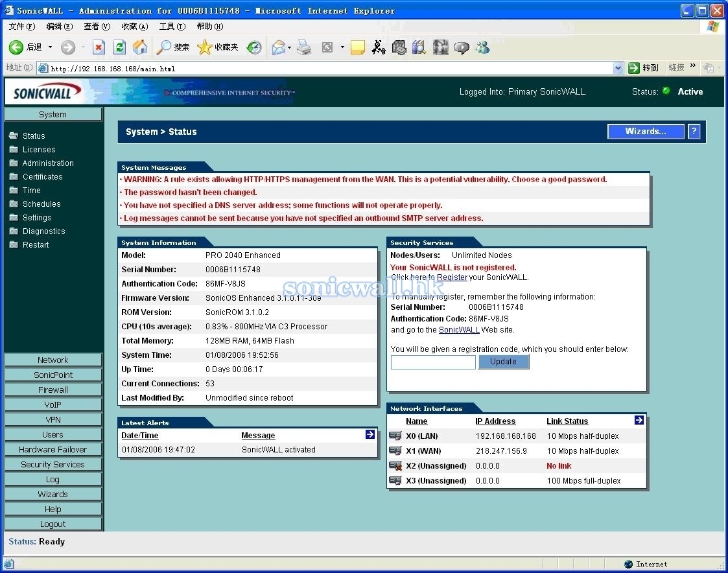Open the Search magnifier in toolbar

coord(163,47)
